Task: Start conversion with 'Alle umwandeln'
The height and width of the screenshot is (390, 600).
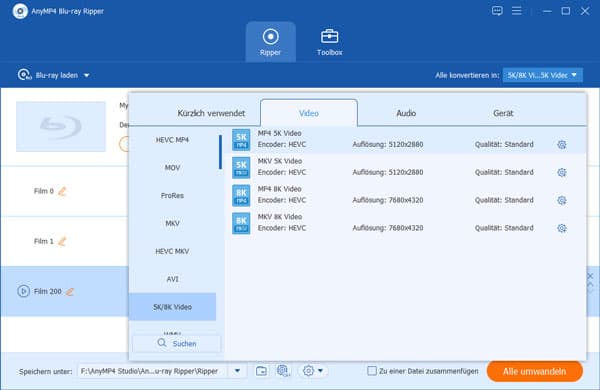Action: [535, 371]
